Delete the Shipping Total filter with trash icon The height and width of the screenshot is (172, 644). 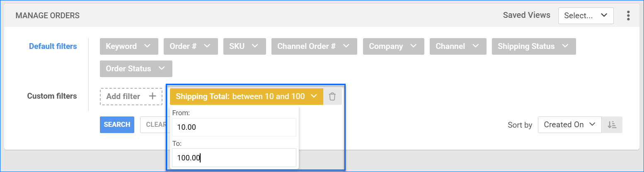[332, 97]
